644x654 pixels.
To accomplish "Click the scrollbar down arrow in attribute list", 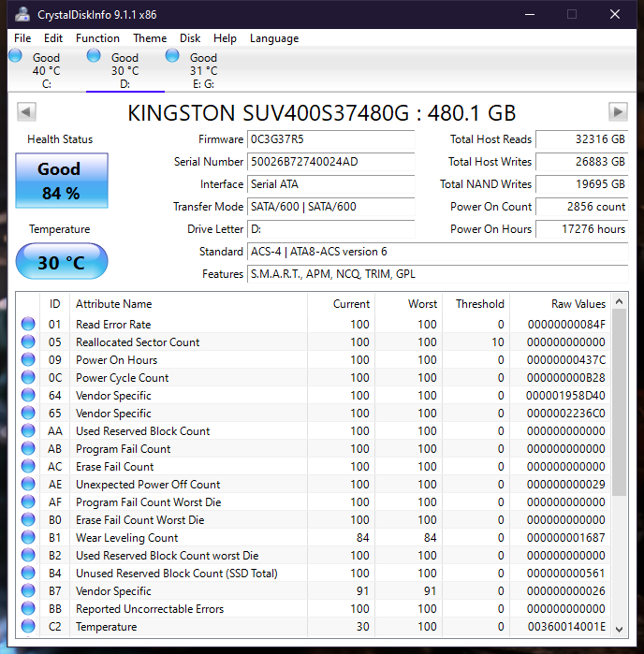I will point(620,630).
